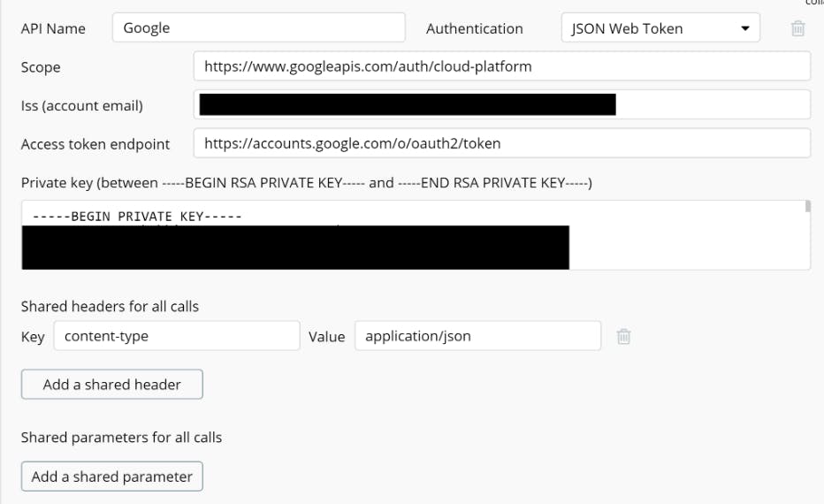Image resolution: width=824 pixels, height=504 pixels.
Task: Edit the header Value field application/json
Action: click(x=477, y=336)
